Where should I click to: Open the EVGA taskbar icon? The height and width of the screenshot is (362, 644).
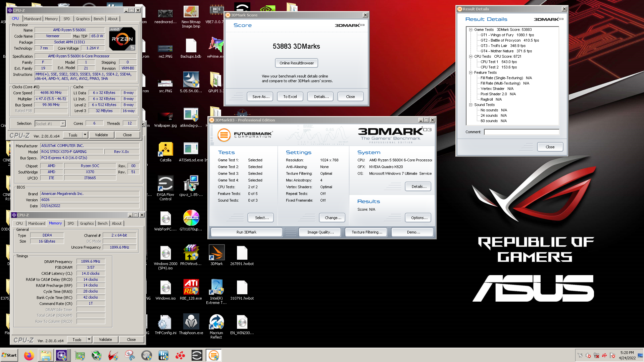click(197, 355)
